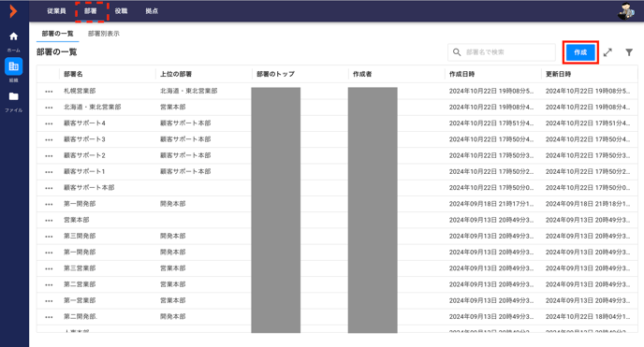Select the 第一営業部 department name
644x347 pixels.
80,300
